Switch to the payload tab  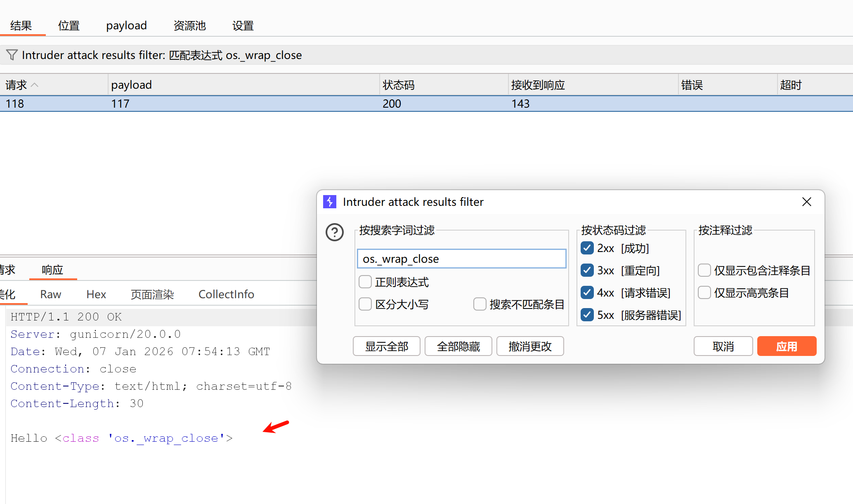pos(126,26)
